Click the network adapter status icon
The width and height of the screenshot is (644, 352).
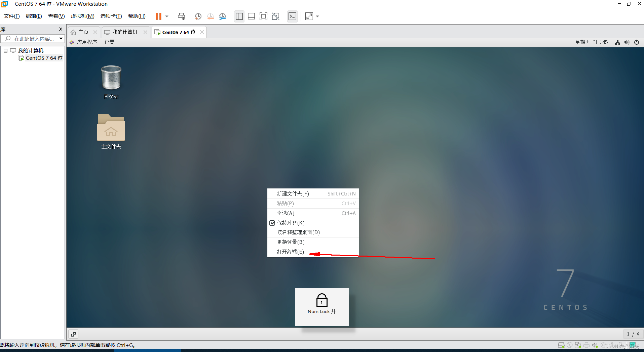coord(578,345)
